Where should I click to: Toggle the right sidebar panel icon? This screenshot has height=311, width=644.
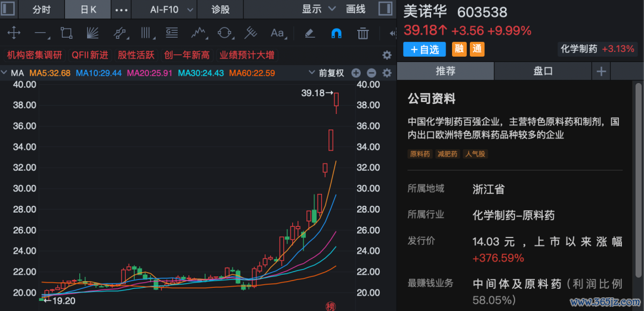pyautogui.click(x=385, y=9)
